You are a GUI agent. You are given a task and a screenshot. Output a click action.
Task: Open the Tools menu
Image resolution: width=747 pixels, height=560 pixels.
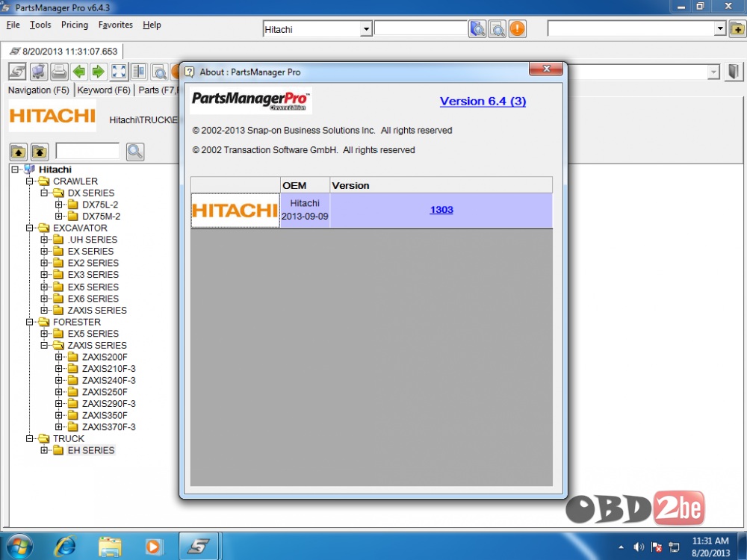(x=40, y=25)
